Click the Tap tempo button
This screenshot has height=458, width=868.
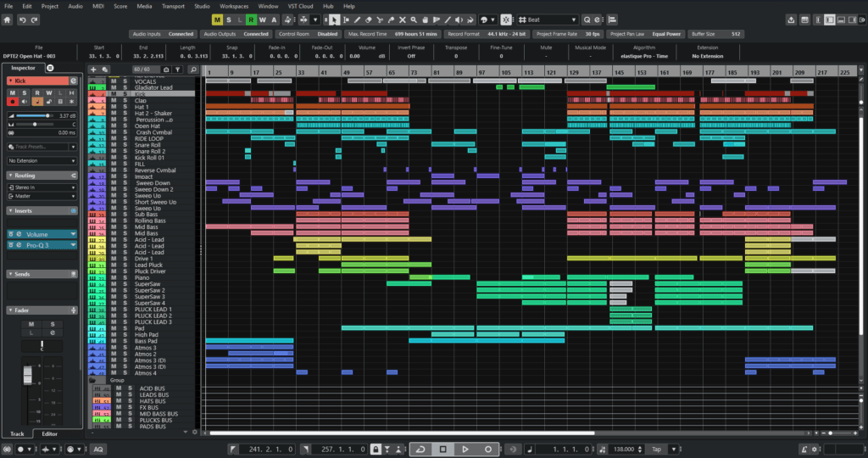[x=657, y=450]
